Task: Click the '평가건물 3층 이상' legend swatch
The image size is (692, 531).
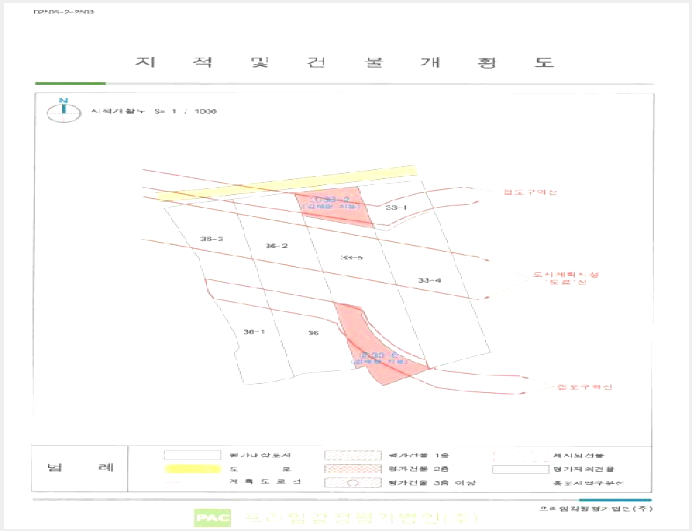Action: pyautogui.click(x=353, y=482)
